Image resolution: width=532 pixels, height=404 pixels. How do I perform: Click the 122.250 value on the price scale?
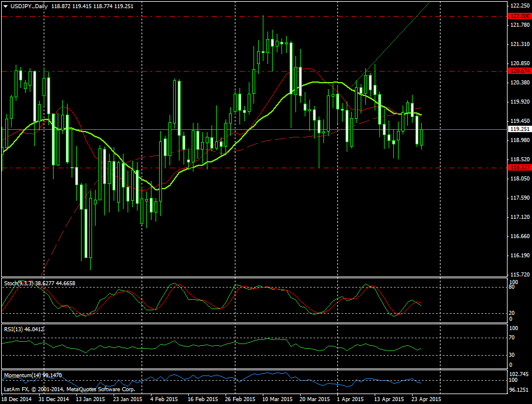(519, 5)
